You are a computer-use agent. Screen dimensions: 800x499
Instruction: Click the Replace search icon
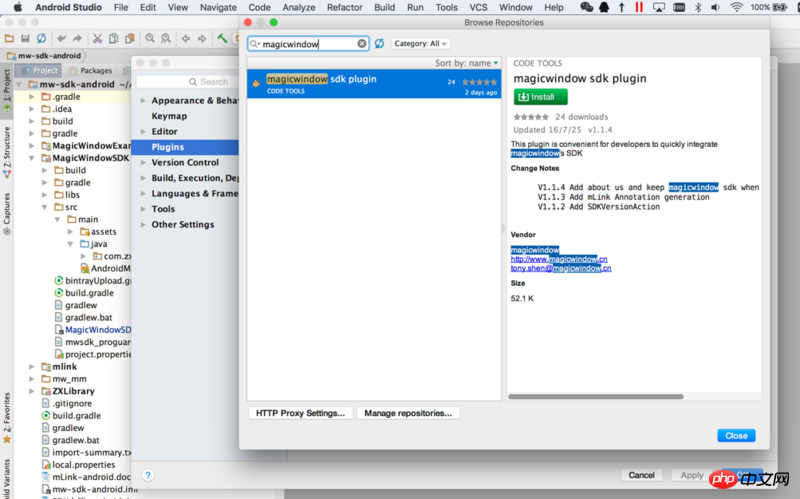click(166, 38)
